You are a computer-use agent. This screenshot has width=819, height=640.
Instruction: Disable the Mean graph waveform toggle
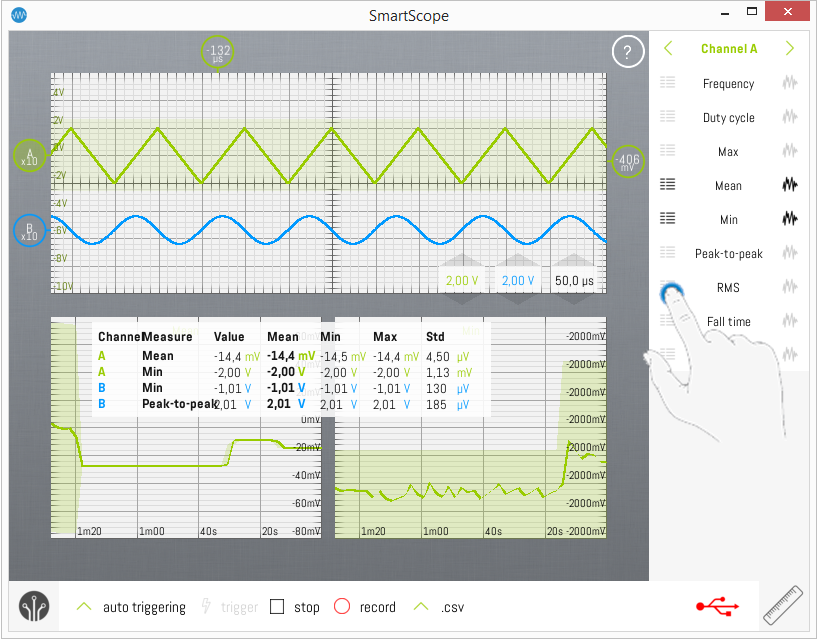tap(791, 186)
